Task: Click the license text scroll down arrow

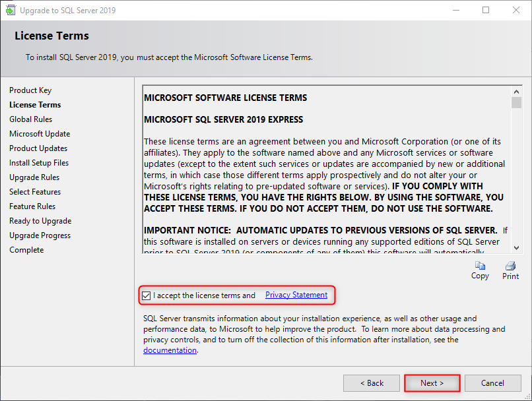Action: [x=516, y=248]
